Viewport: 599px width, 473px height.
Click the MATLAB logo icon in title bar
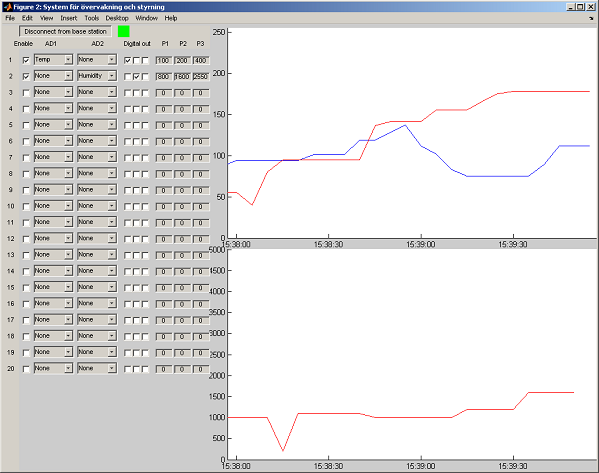click(x=8, y=7)
